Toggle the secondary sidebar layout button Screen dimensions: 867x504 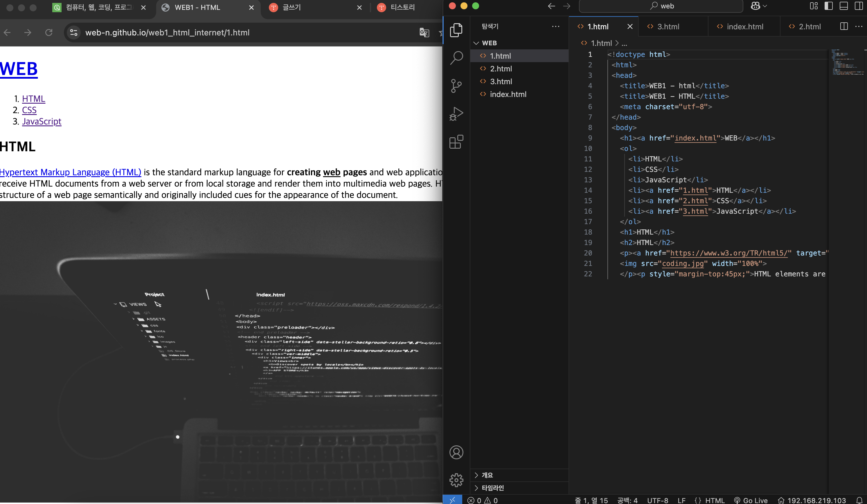tap(858, 6)
